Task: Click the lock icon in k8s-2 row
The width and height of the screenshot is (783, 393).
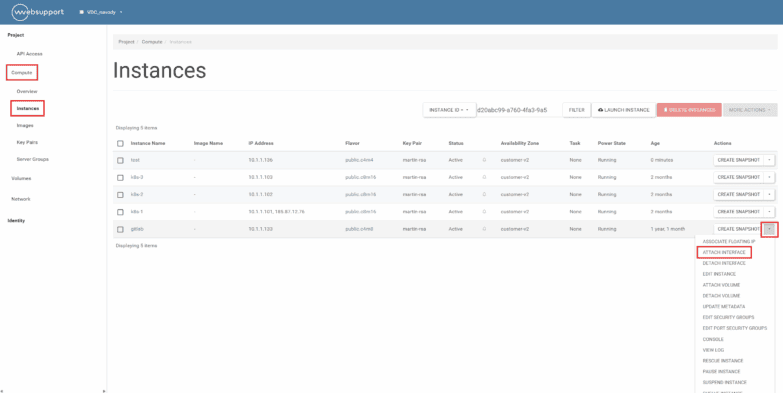Action: coord(484,194)
